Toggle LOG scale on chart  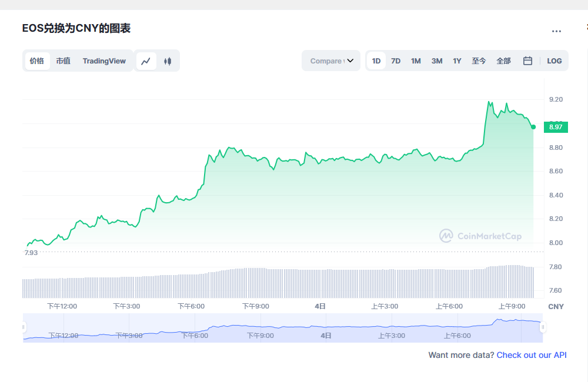coord(554,61)
